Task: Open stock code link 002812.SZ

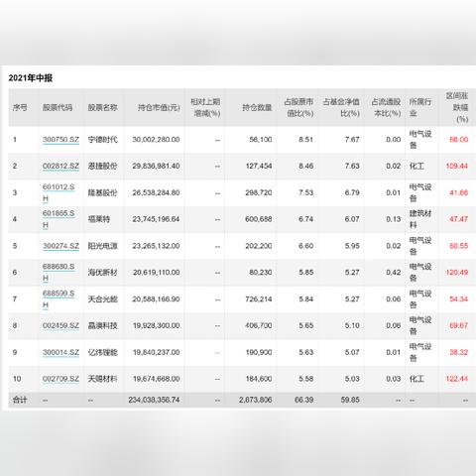Action: [x=60, y=166]
